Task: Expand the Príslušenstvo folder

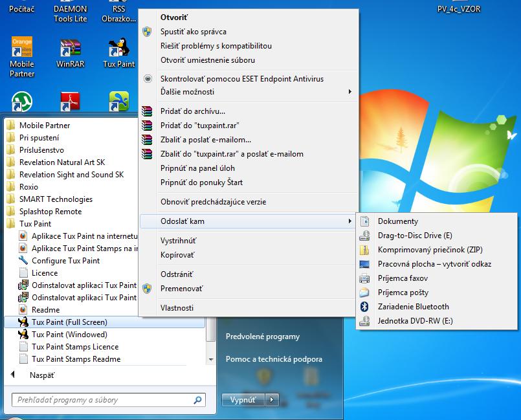Action: click(41, 150)
